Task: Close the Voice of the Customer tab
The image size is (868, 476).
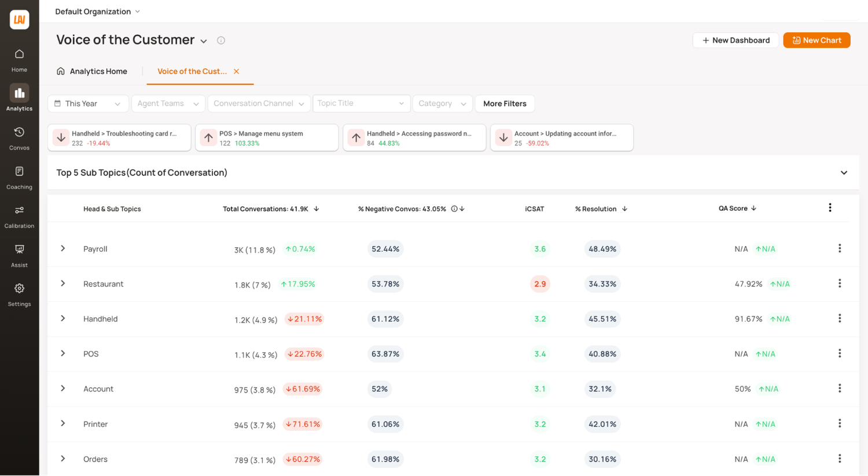Action: pyautogui.click(x=236, y=71)
